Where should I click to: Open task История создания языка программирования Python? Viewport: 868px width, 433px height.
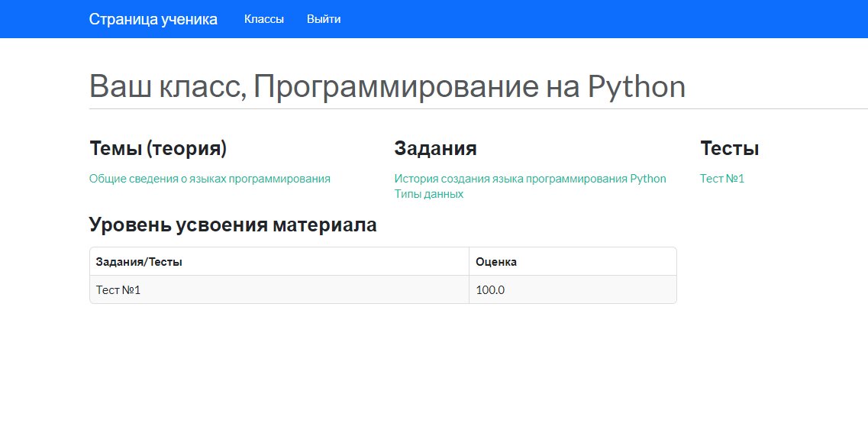531,178
